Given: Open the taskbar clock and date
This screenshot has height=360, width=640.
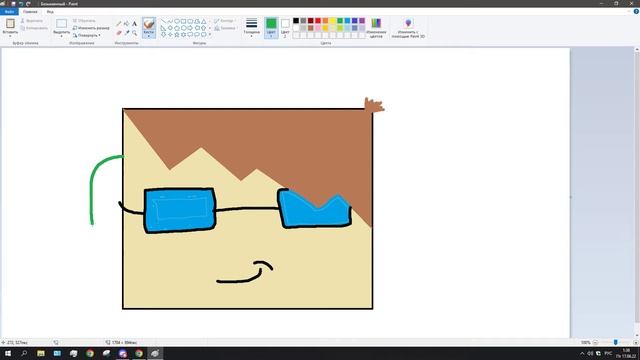Looking at the screenshot, I should [626, 353].
